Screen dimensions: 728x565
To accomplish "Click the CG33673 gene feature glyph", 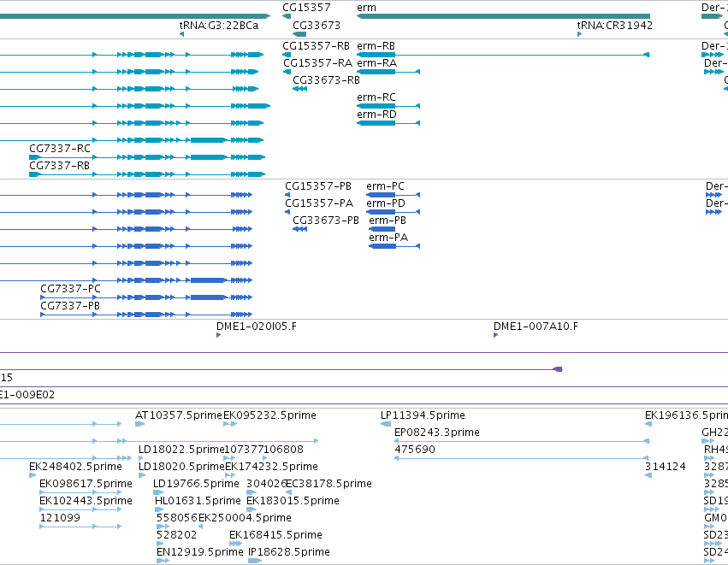I will pyautogui.click(x=299, y=34).
